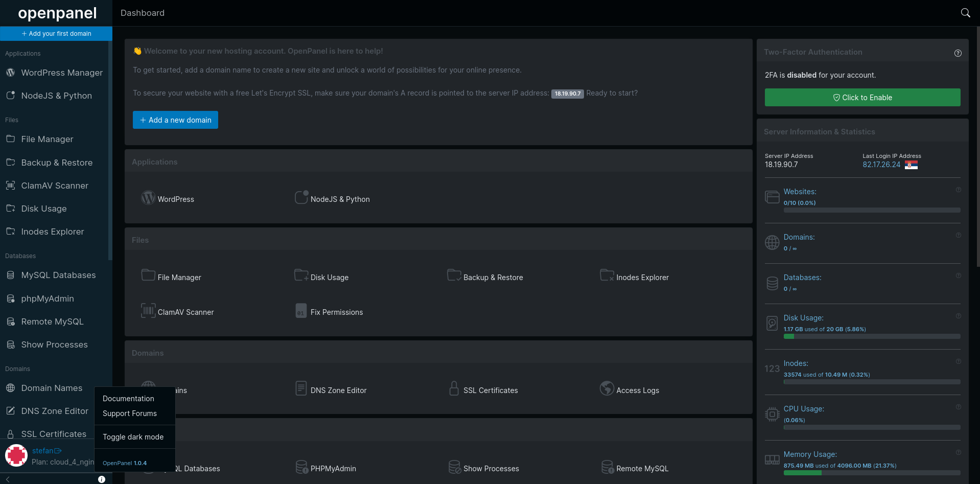The width and height of the screenshot is (980, 484).
Task: Open ClamAV Scanner in the sidebar
Action: (54, 186)
